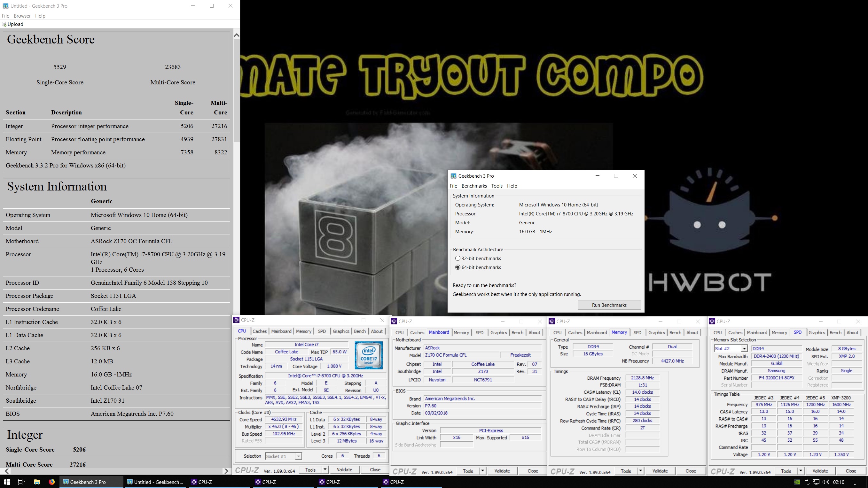Click the horizontal scrollbar right arrow in Geekbench results
868x488 pixels.
pyautogui.click(x=226, y=471)
